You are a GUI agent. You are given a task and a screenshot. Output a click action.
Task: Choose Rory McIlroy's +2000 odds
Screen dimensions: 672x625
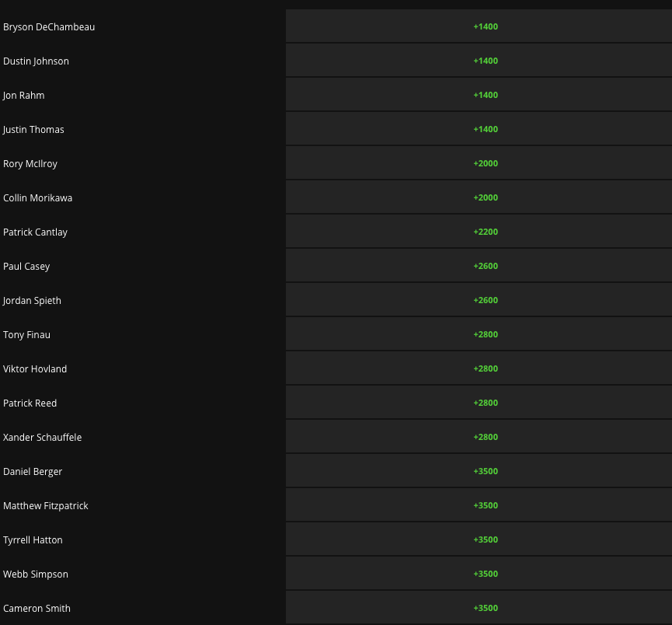485,163
